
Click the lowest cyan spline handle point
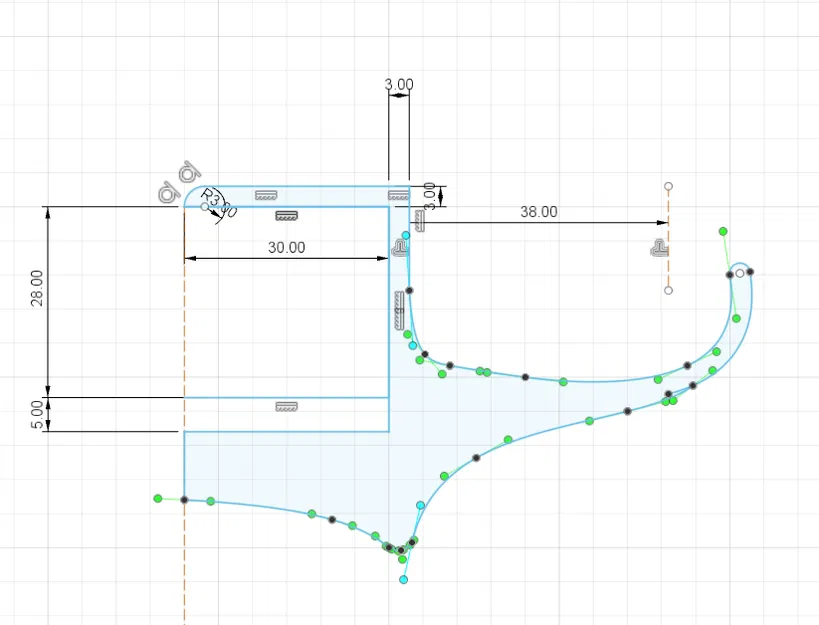point(403,580)
